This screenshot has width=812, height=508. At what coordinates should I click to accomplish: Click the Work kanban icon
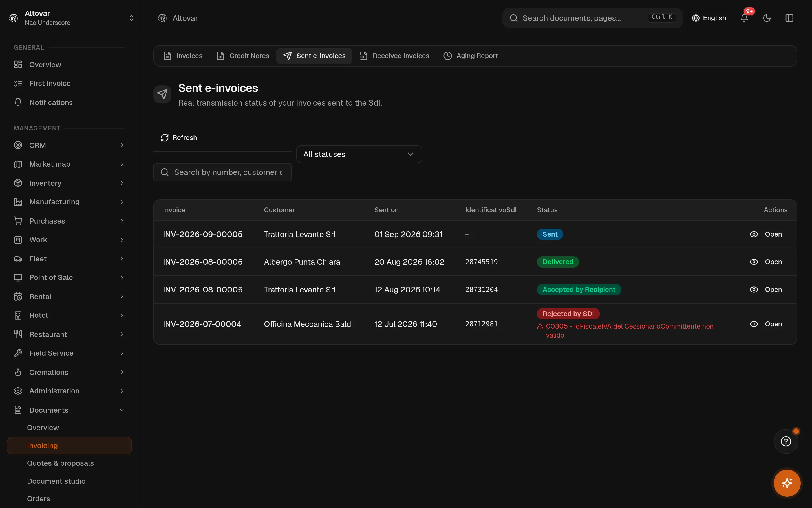(18, 240)
